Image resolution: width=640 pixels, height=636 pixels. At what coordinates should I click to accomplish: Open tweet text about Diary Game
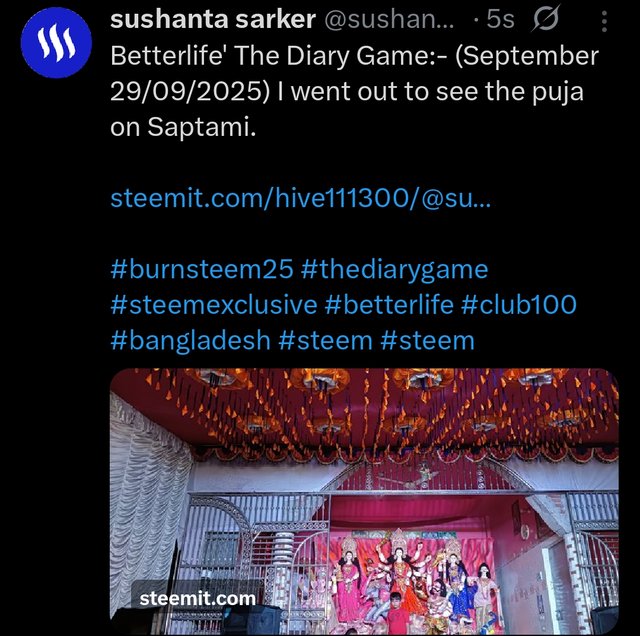[354, 91]
